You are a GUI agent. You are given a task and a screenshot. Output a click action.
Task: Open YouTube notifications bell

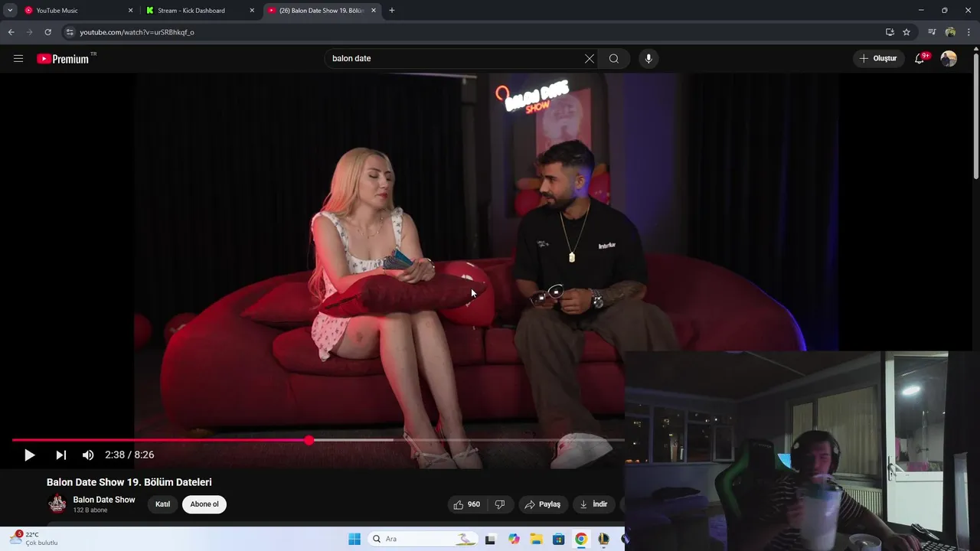920,58
